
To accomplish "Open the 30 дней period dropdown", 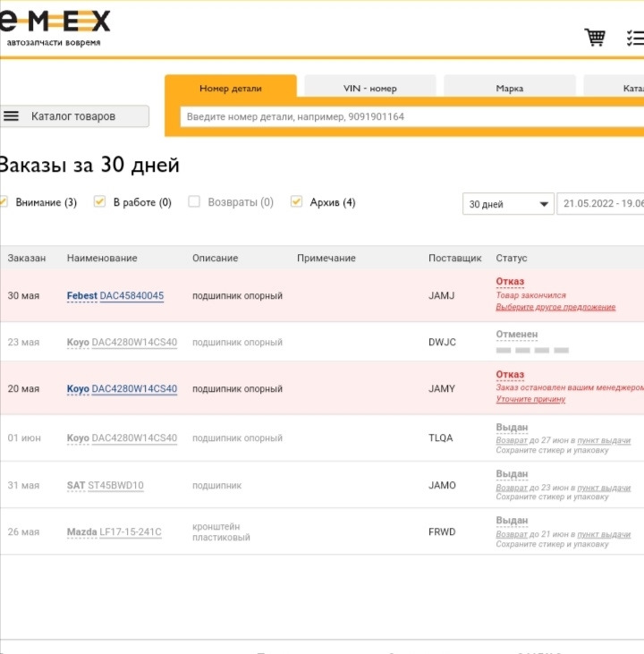I will (508, 204).
